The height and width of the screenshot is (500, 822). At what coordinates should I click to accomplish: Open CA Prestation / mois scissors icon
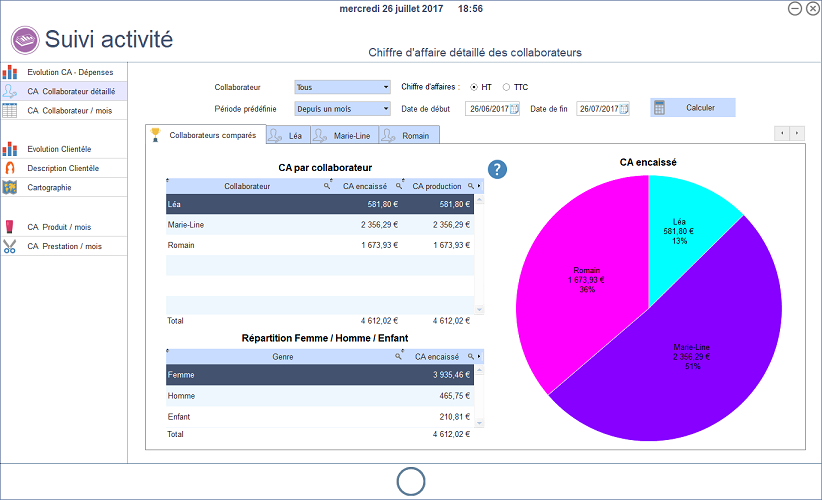click(x=10, y=246)
